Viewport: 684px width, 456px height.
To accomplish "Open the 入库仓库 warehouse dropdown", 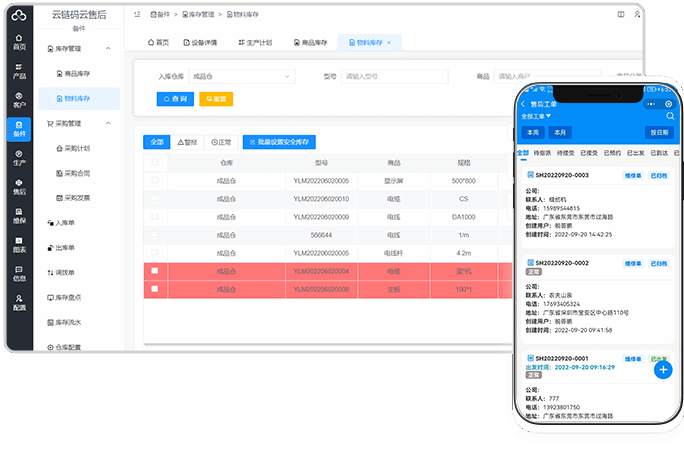I will (x=234, y=76).
